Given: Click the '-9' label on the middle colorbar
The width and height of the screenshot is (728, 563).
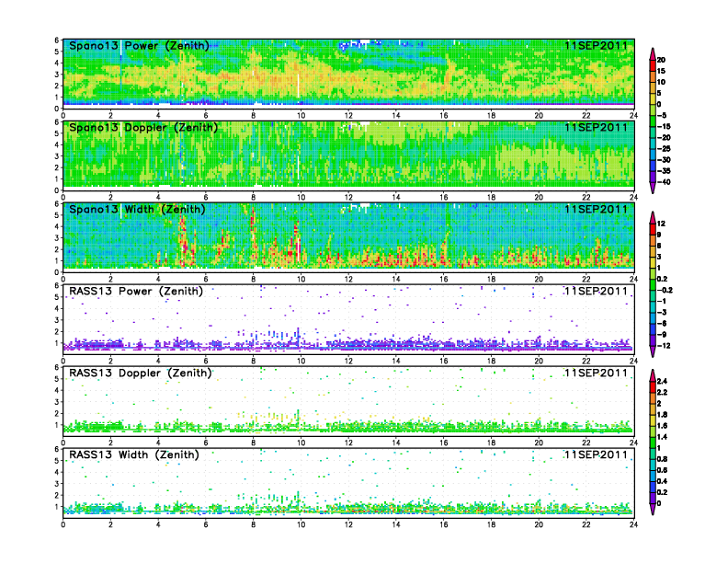Looking at the screenshot, I should (x=662, y=335).
